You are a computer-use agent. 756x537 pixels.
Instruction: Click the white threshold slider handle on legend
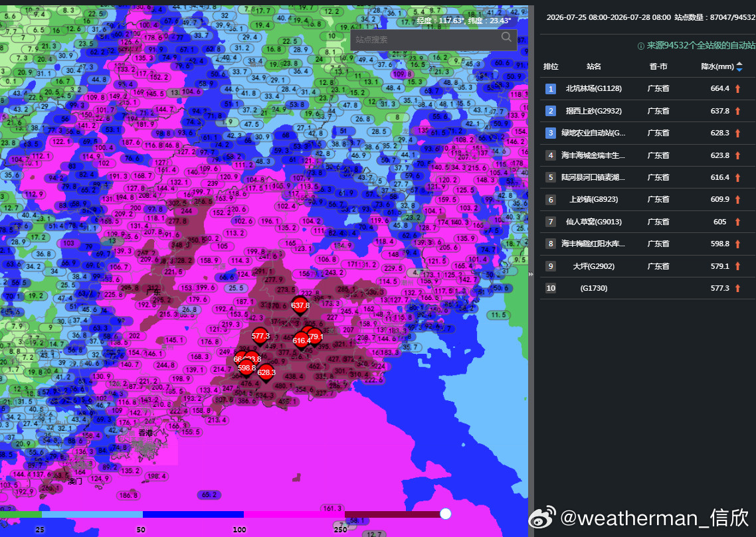(446, 514)
